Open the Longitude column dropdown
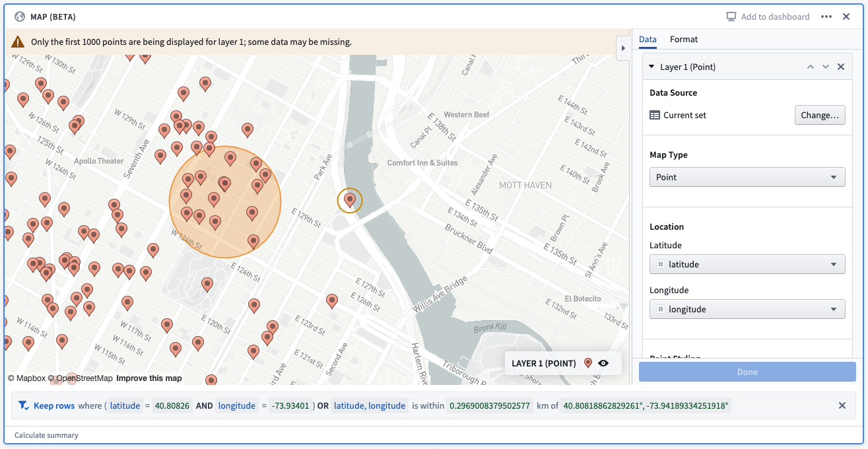 [x=747, y=309]
